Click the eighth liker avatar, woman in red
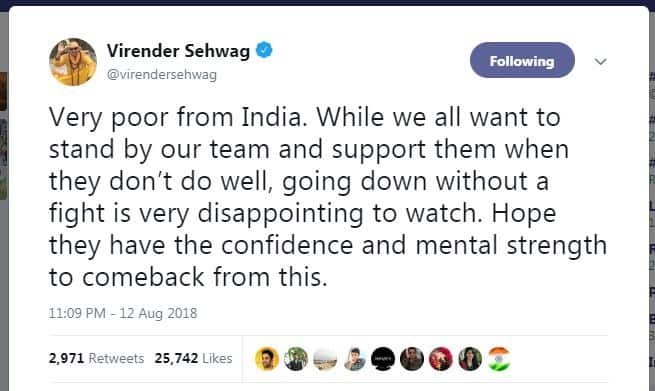 point(470,359)
